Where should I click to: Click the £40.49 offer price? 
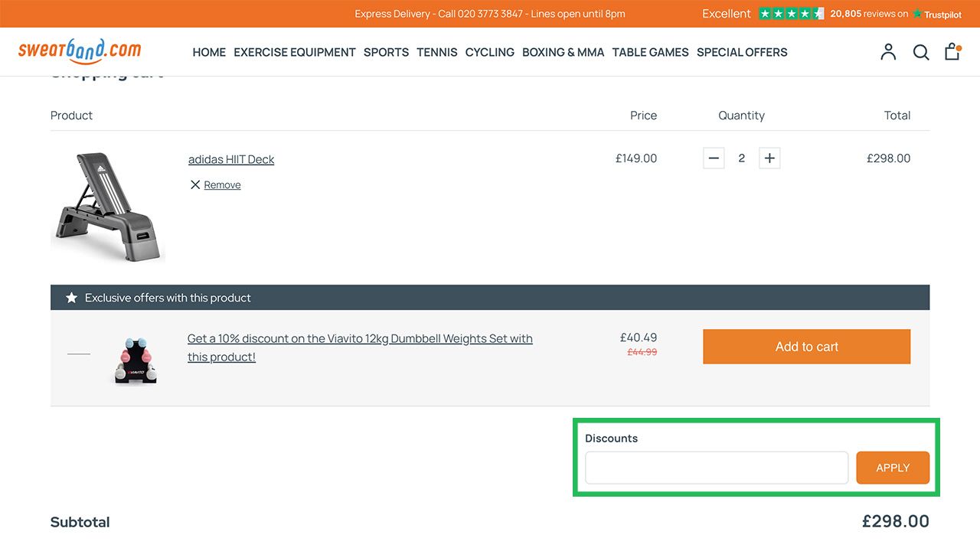[x=639, y=337]
